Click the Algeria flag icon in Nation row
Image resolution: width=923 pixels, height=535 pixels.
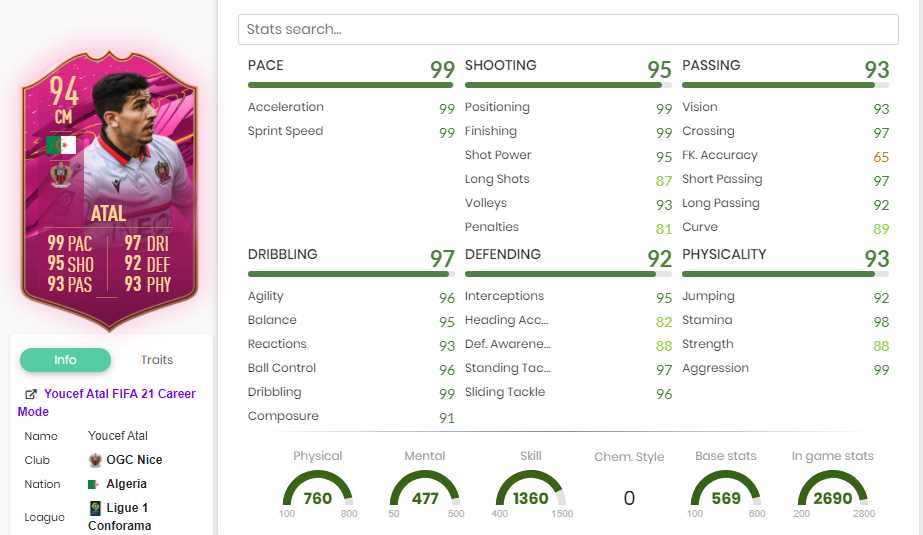pyautogui.click(x=94, y=484)
